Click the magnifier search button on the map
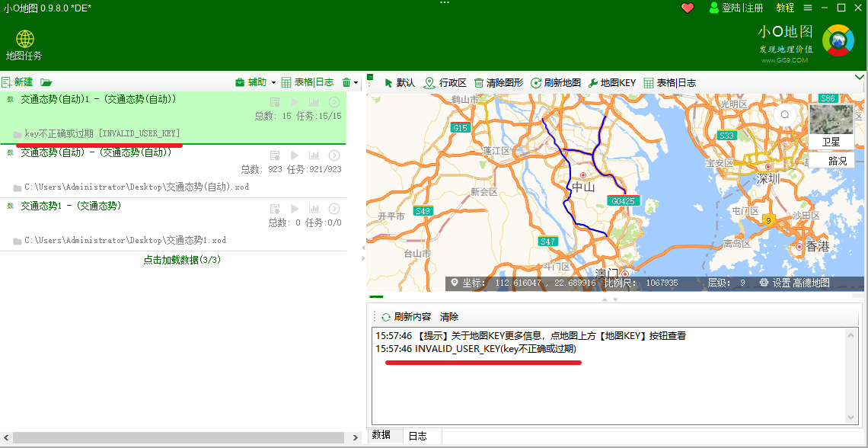This screenshot has width=868, height=448. (784, 114)
